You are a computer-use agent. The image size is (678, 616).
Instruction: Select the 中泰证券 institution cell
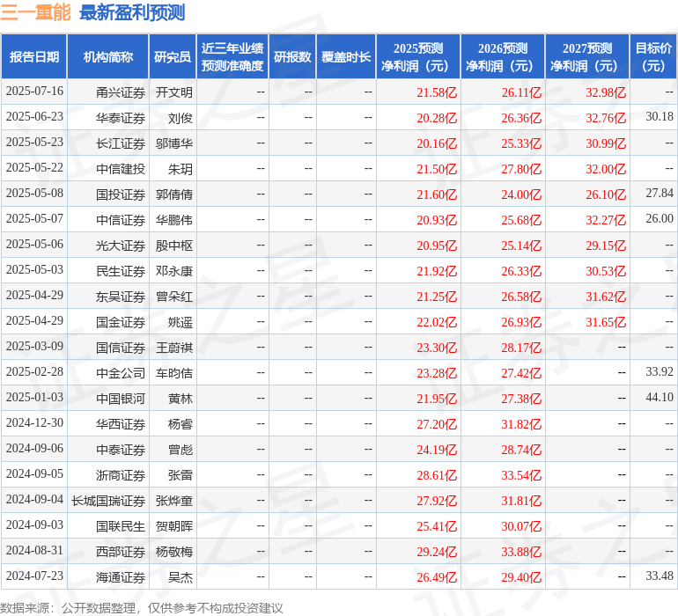click(108, 449)
